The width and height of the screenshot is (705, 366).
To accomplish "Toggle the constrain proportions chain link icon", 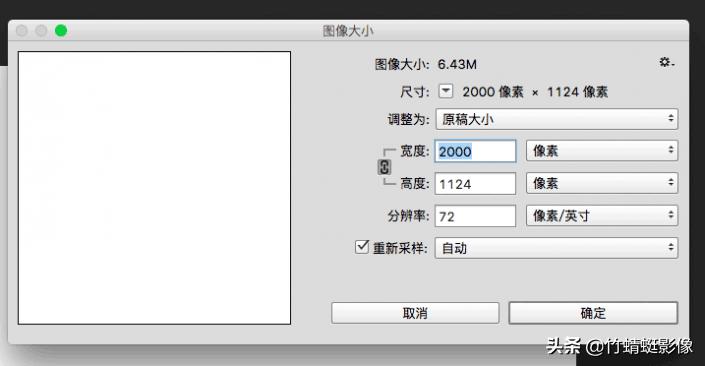I will click(384, 167).
